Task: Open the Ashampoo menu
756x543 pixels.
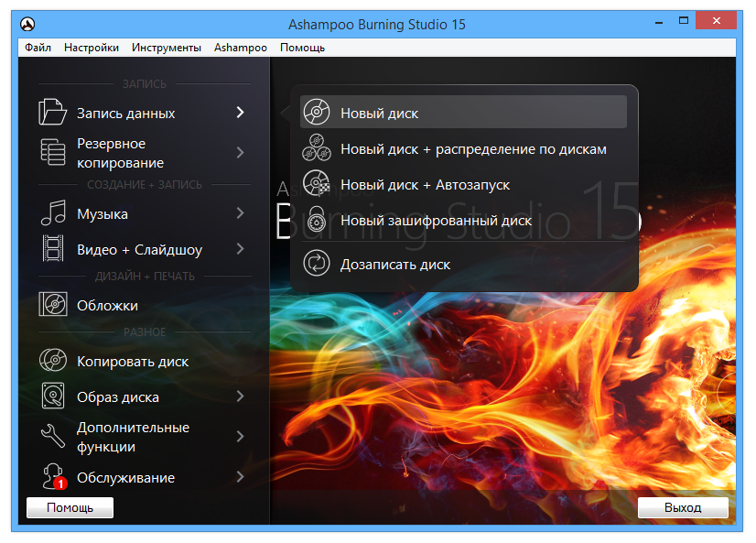Action: [241, 48]
